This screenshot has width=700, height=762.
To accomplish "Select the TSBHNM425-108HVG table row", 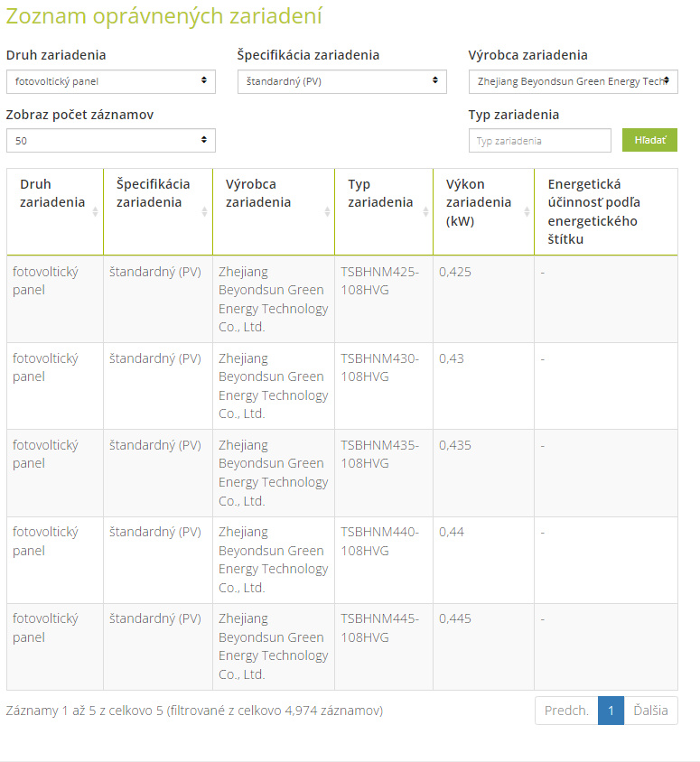I will tap(342, 300).
